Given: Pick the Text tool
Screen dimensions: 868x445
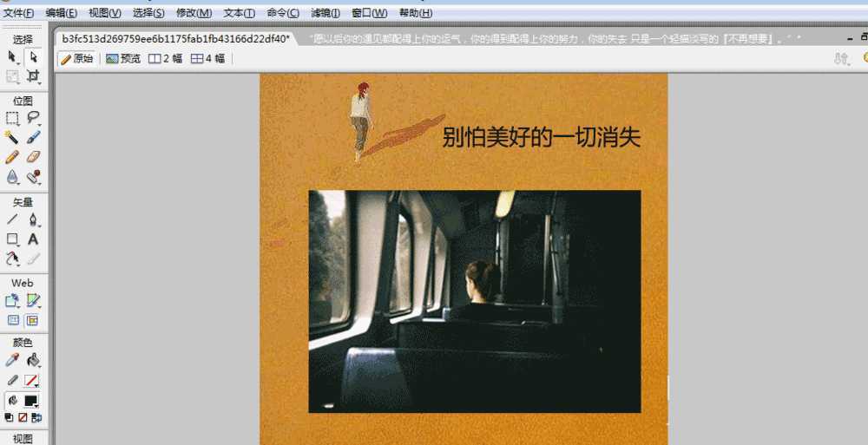Looking at the screenshot, I should pos(33,239).
